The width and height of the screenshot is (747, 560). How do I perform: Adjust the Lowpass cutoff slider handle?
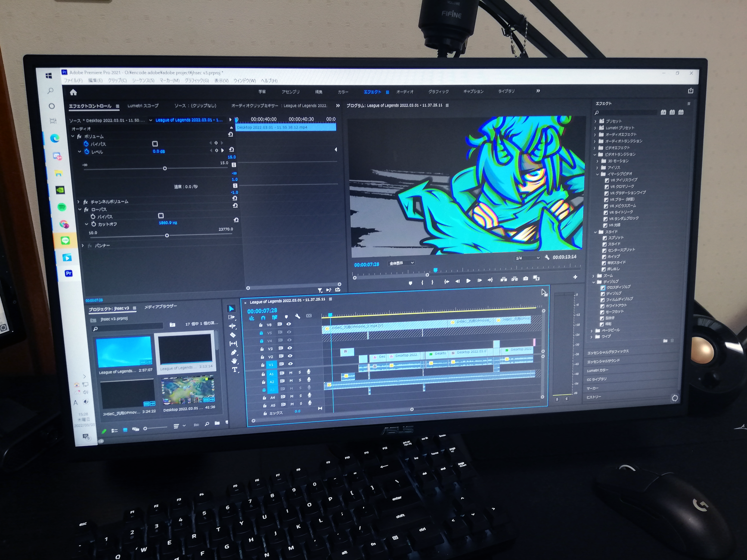point(167,236)
